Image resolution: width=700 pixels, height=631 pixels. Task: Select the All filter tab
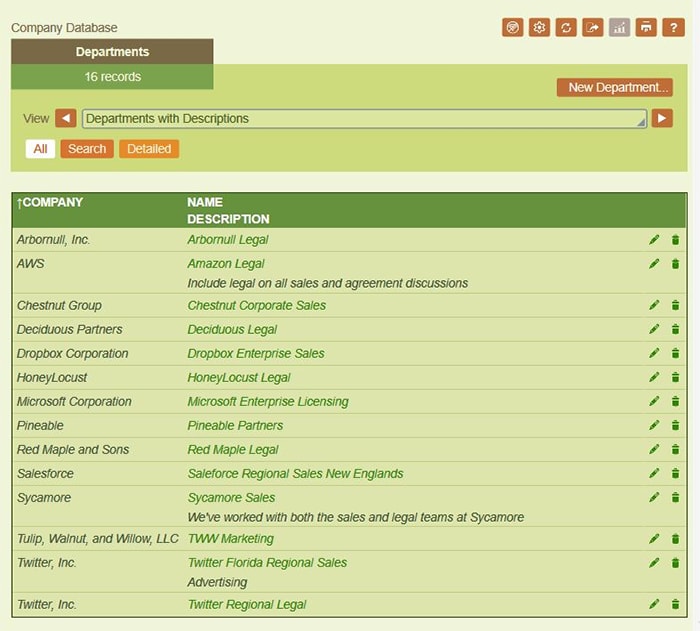click(x=40, y=149)
